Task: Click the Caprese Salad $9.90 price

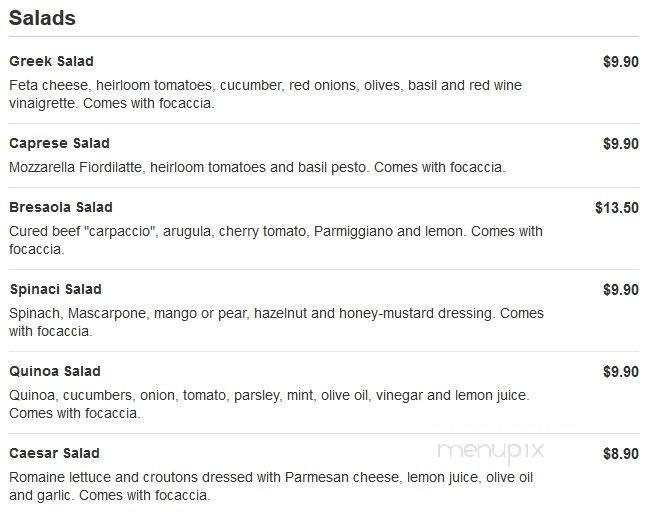Action: 620,144
